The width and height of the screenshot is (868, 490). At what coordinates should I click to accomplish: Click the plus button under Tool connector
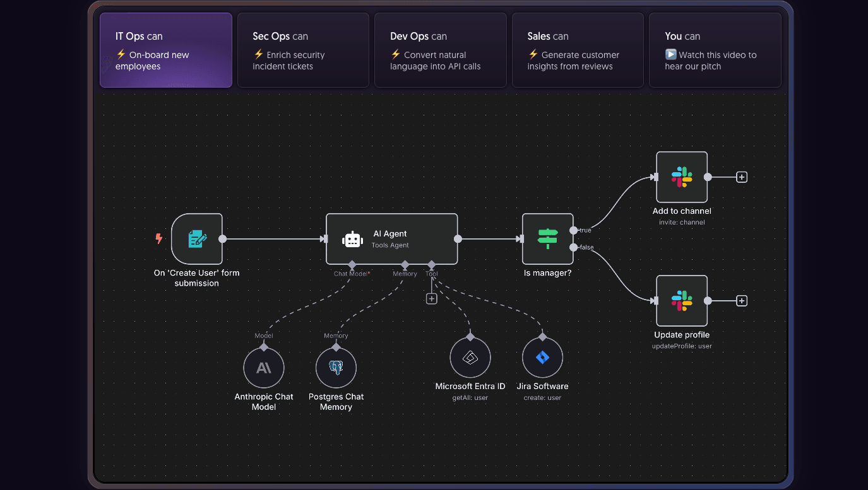pyautogui.click(x=432, y=298)
